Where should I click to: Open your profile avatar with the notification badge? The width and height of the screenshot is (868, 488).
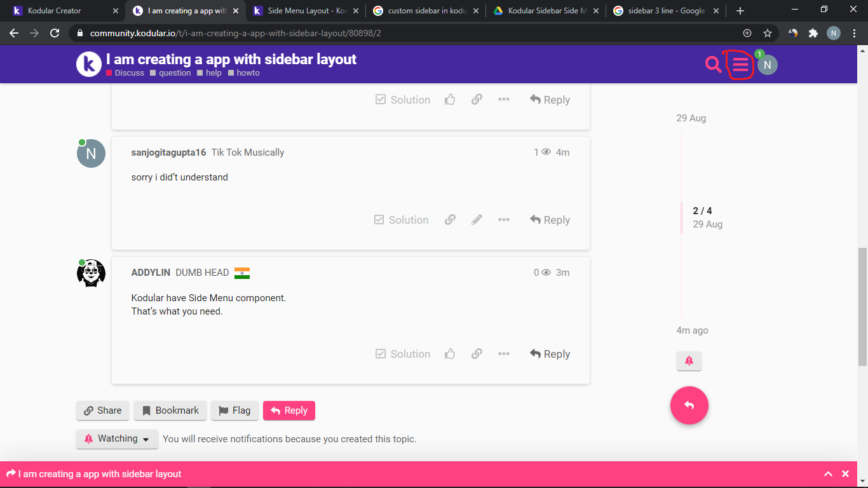click(767, 64)
